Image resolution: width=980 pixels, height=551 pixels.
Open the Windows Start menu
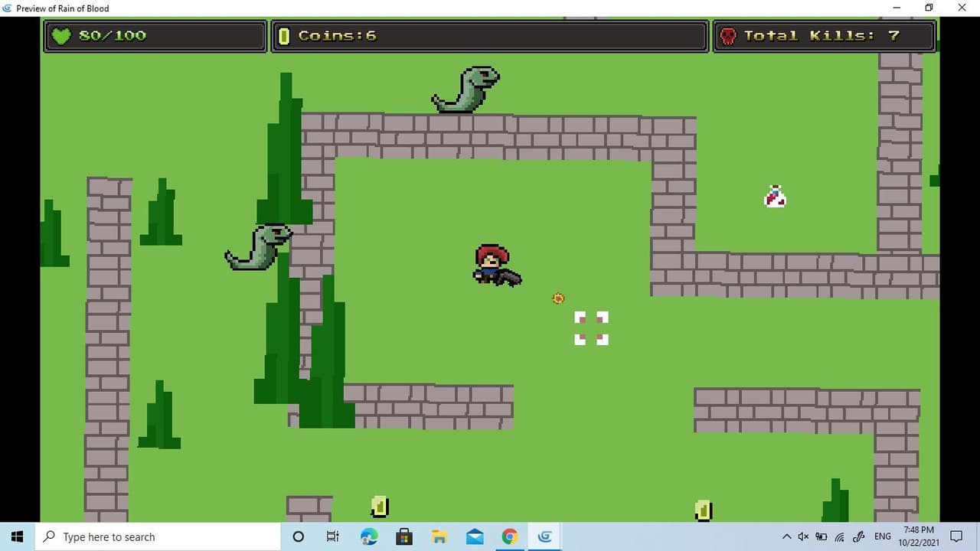click(x=18, y=536)
